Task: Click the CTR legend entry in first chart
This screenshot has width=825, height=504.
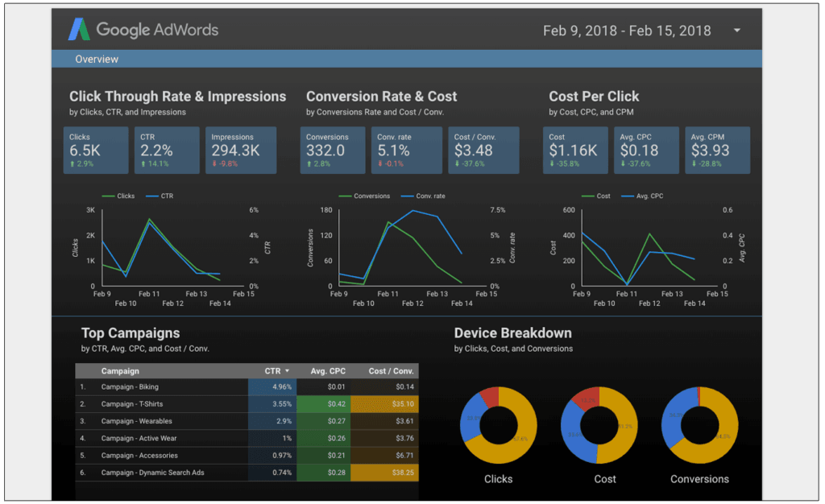Action: click(160, 196)
